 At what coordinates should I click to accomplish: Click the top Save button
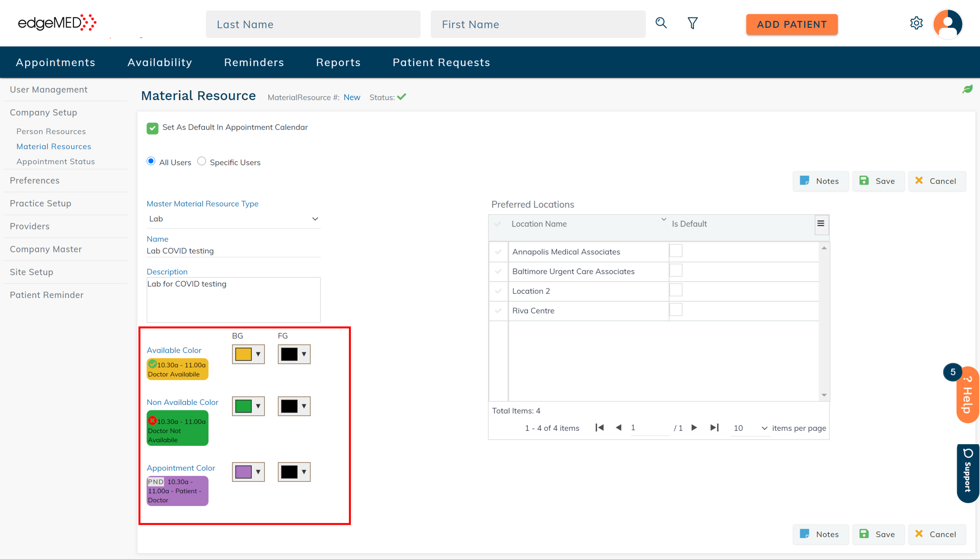pyautogui.click(x=878, y=181)
